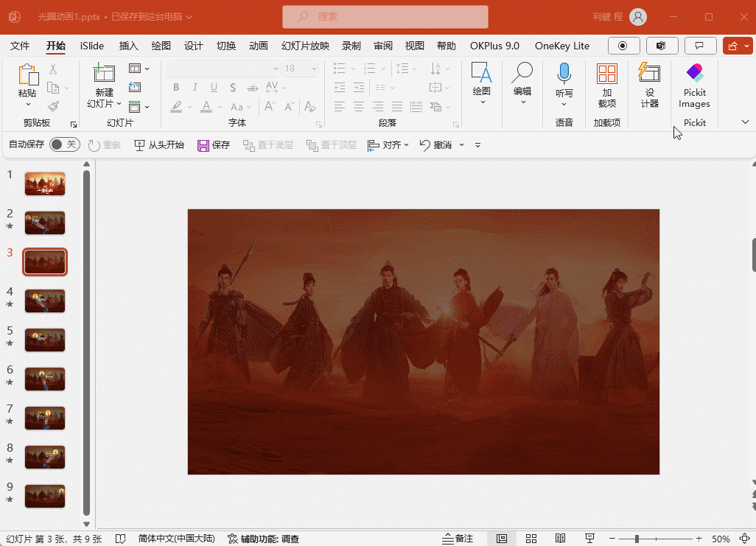Viewport: 756px width, 546px height.
Task: Open the Add-ins icon
Action: point(606,74)
